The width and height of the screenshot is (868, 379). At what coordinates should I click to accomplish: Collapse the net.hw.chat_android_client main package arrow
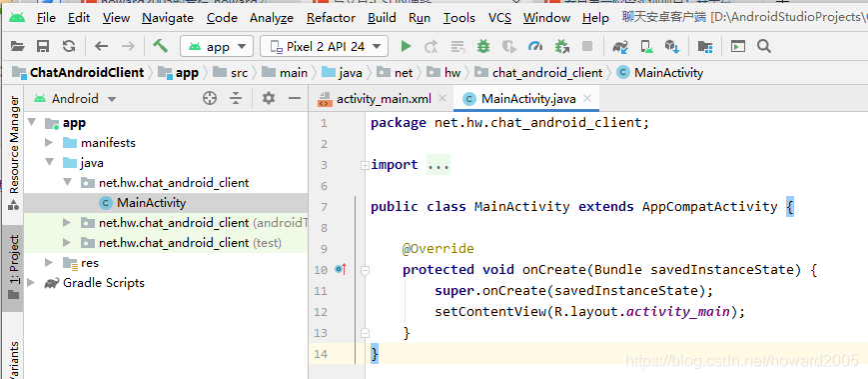(x=68, y=182)
